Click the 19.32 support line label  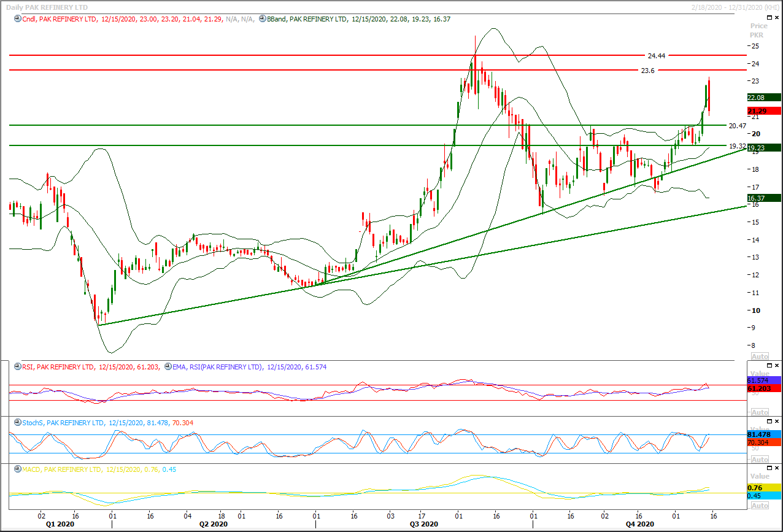click(737, 146)
